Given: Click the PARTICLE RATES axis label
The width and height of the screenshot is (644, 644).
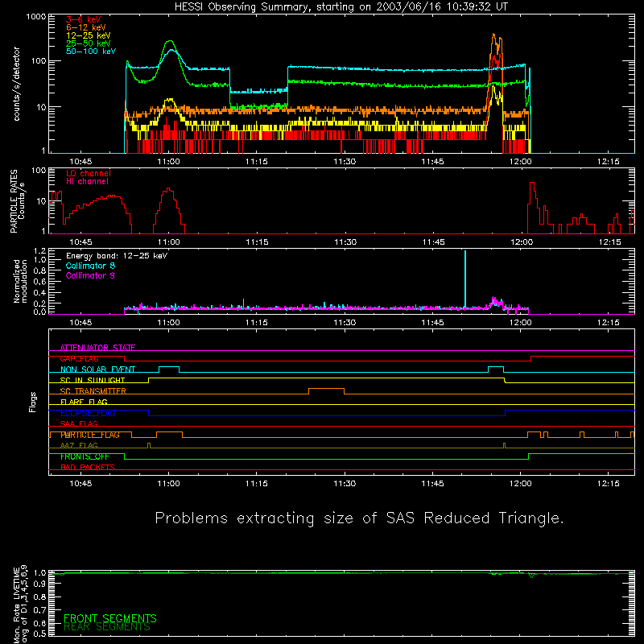Looking at the screenshot, I should (x=14, y=201).
